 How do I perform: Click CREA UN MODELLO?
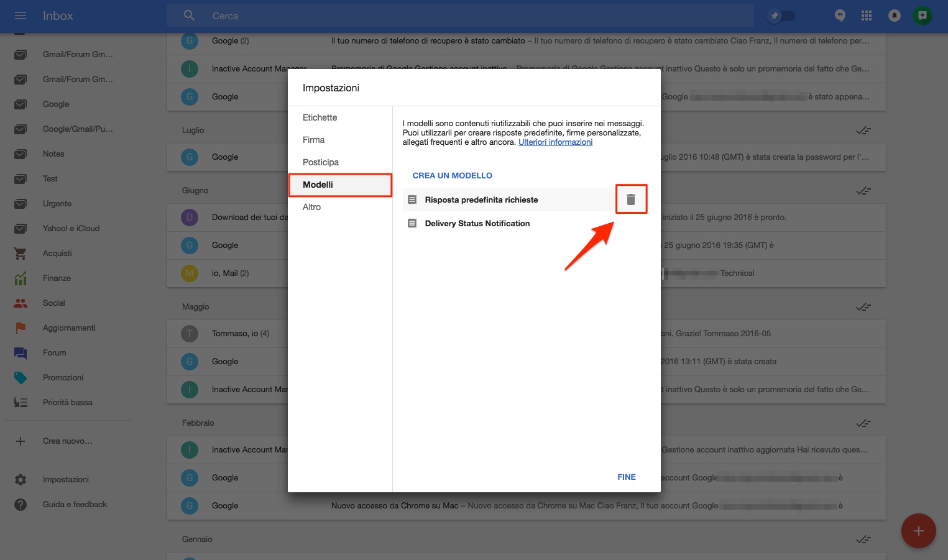coord(453,175)
